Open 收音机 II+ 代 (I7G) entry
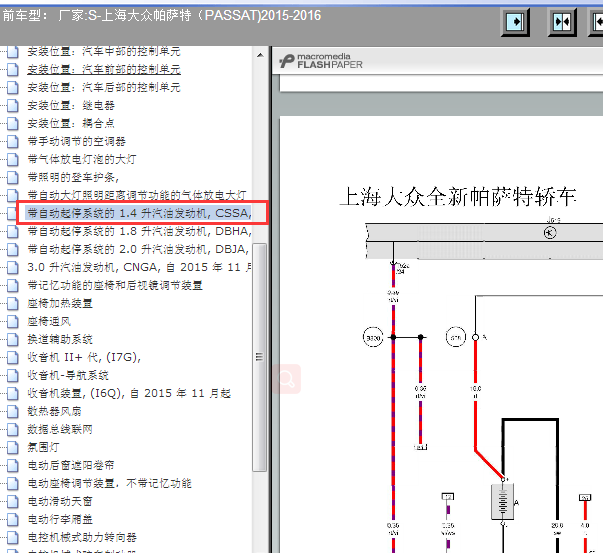603x553 pixels. [84, 357]
